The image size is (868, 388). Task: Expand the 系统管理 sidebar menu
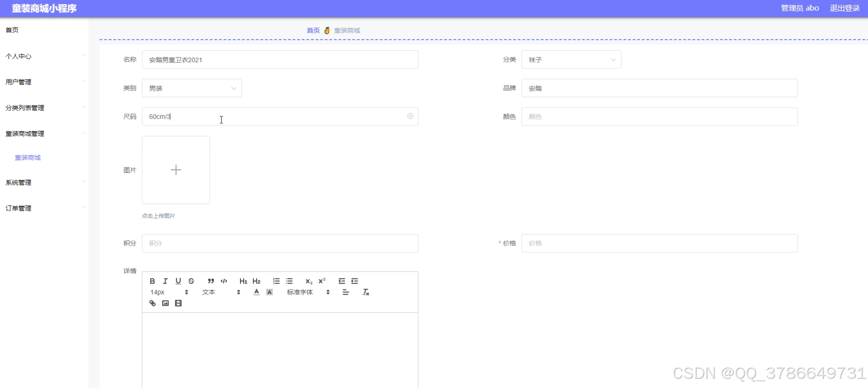[44, 182]
